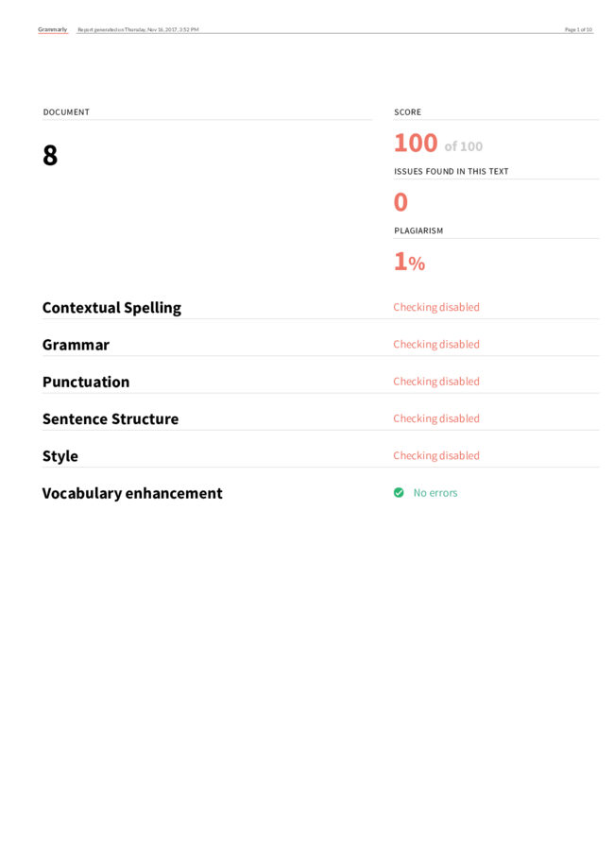Select the Vocabulary enhancement heading
Screen dimensions: 614x868
[x=132, y=493]
